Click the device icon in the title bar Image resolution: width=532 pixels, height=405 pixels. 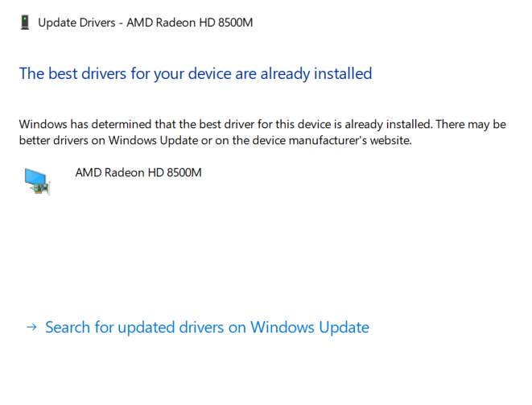point(25,22)
